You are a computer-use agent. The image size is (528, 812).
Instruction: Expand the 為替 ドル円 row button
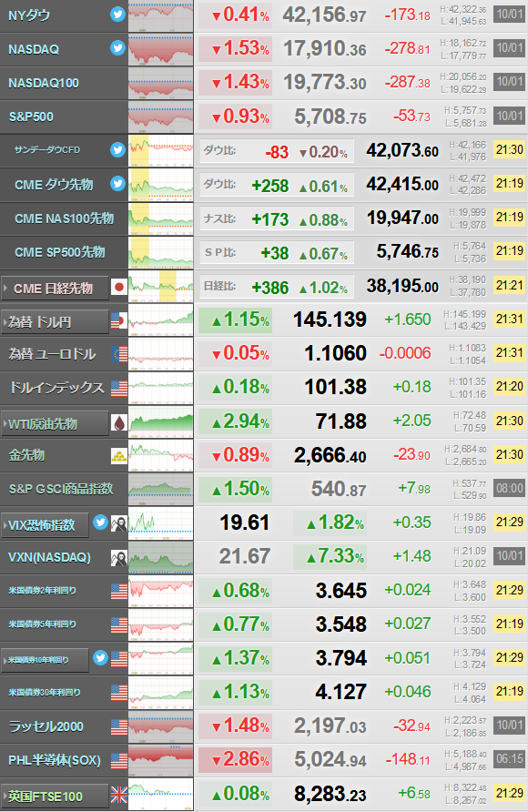[x=55, y=322]
